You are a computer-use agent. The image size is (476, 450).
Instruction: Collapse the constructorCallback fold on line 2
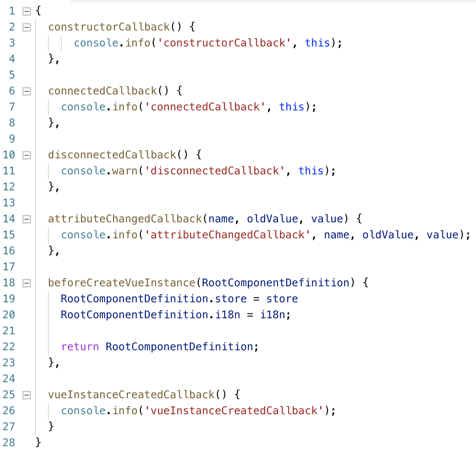26,27
